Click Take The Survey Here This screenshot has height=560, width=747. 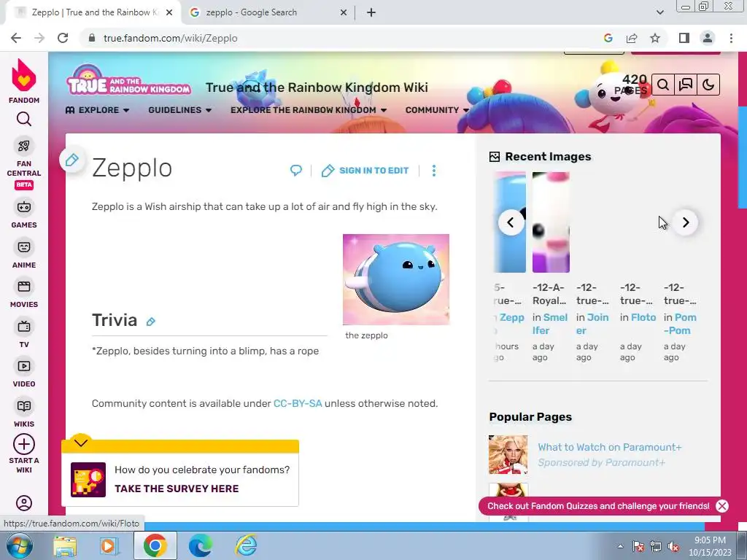(177, 489)
